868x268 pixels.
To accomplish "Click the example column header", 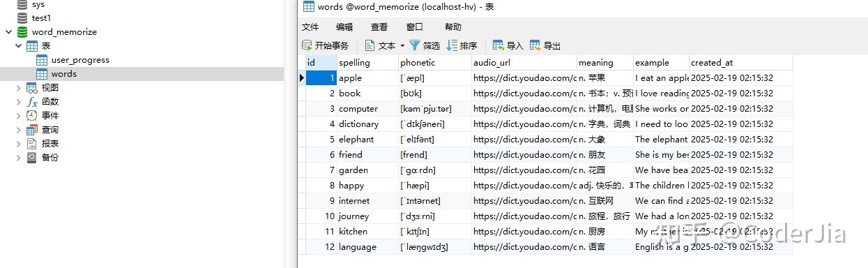I will [661, 62].
